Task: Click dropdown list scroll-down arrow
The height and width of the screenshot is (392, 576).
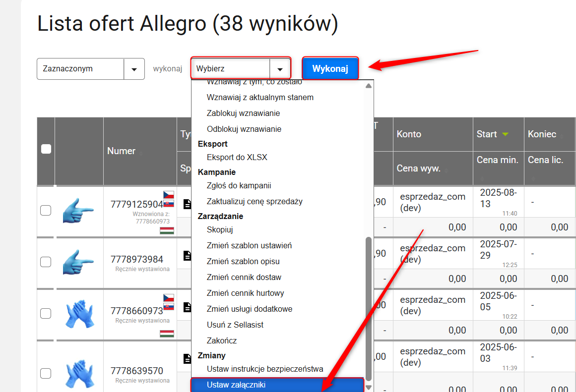Action: point(369,387)
